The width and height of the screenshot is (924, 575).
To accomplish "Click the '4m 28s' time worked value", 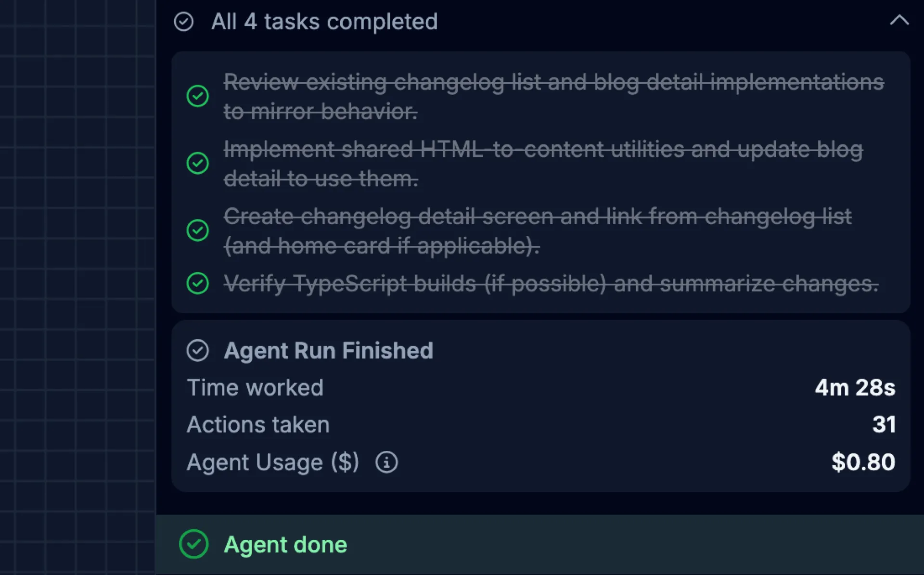I will [855, 387].
